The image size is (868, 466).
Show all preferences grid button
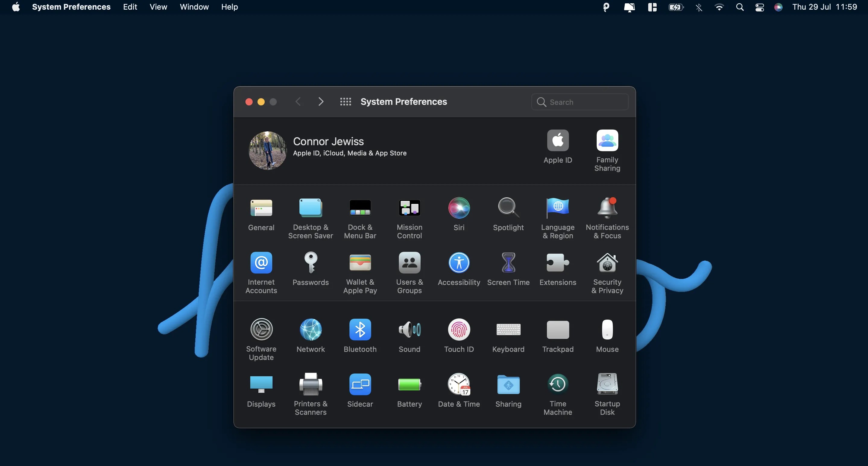[346, 101]
